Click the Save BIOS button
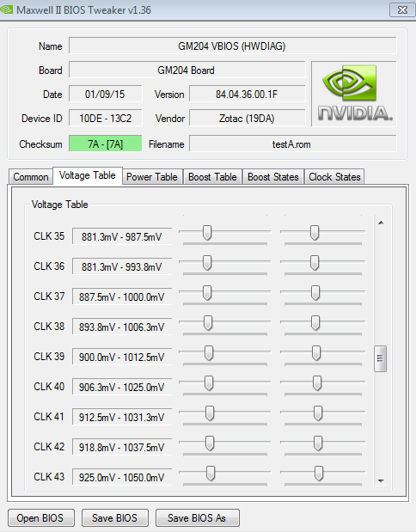This screenshot has height=532, width=416. (114, 518)
